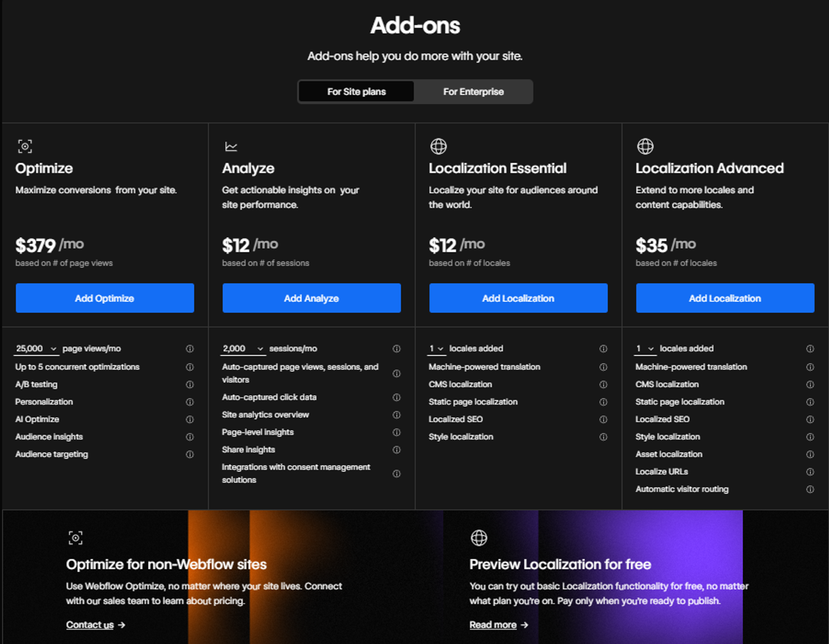
Task: Open info for Auto-captured page views row
Action: click(396, 373)
